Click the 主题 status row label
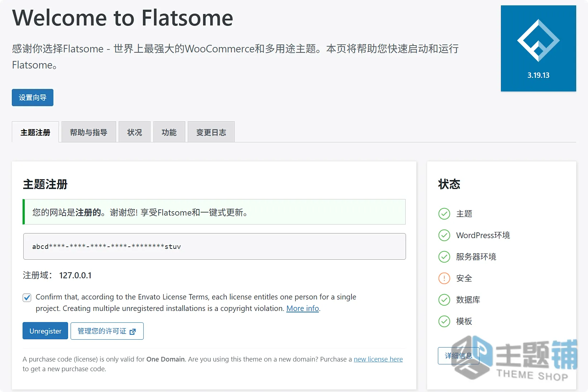588x392 pixels. coord(464,214)
